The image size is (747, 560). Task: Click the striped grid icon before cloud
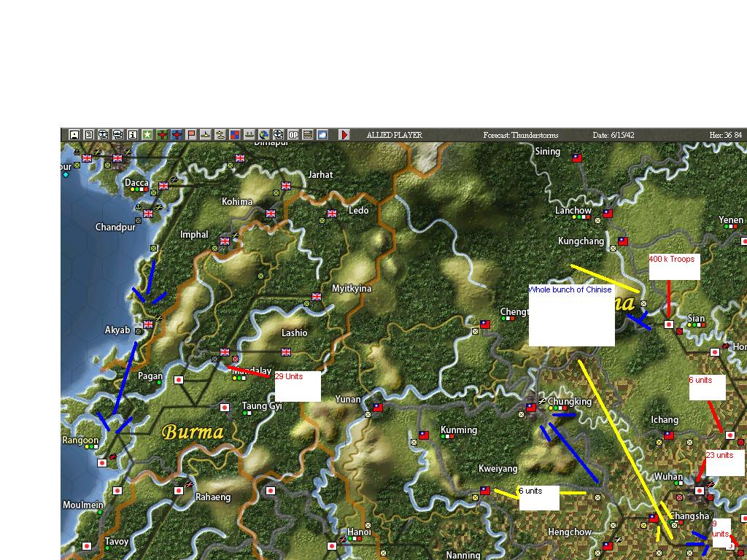[308, 135]
